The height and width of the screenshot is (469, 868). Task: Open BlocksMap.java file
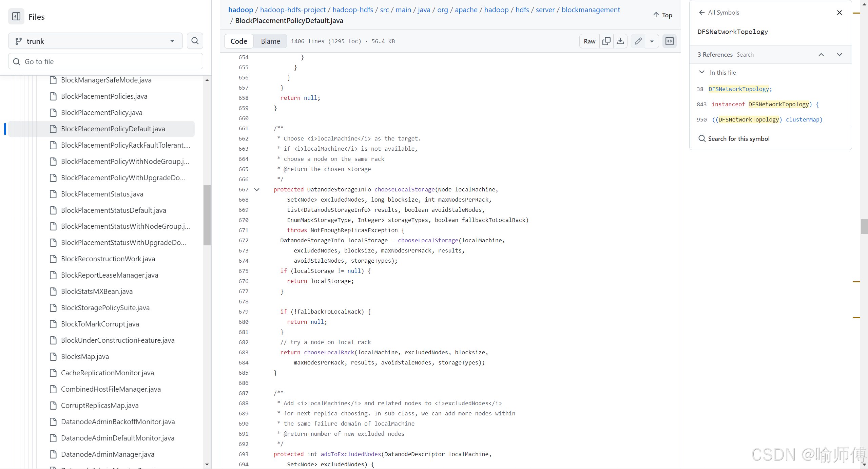pos(85,357)
